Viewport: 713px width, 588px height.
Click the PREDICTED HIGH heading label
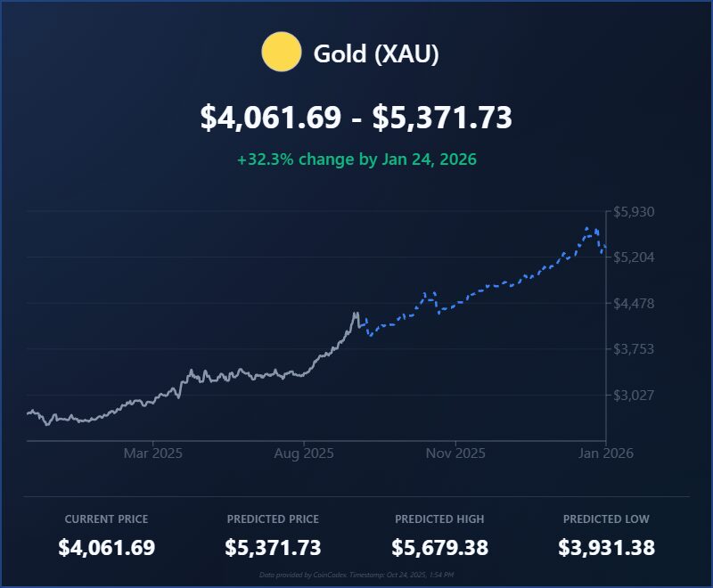(x=440, y=519)
